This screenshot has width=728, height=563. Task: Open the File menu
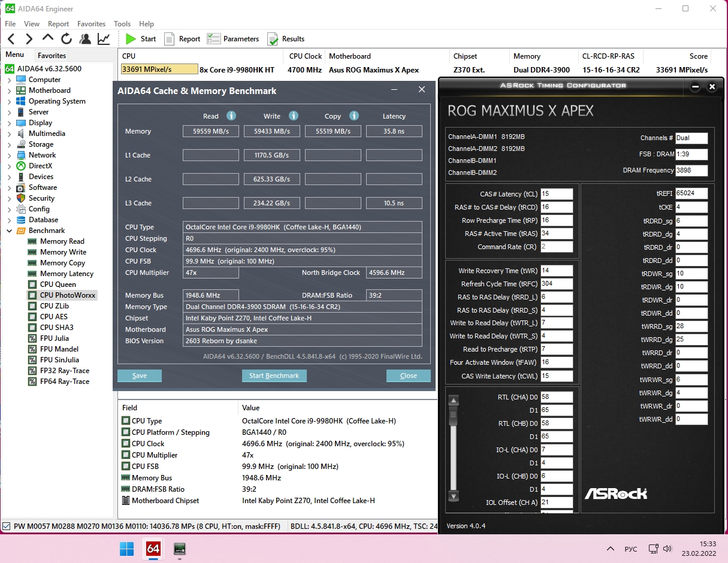pyautogui.click(x=10, y=24)
